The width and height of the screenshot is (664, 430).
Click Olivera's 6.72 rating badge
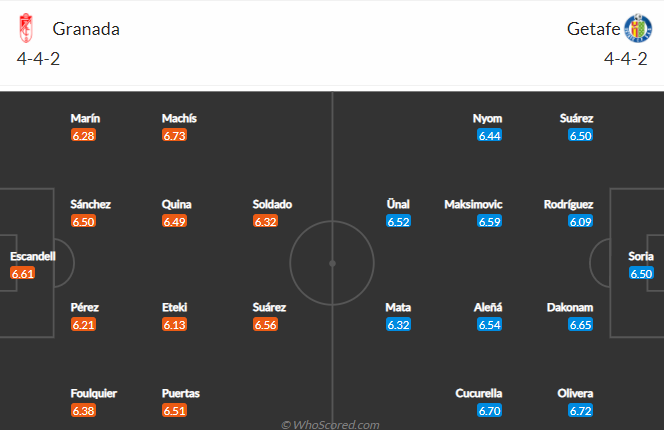point(581,411)
